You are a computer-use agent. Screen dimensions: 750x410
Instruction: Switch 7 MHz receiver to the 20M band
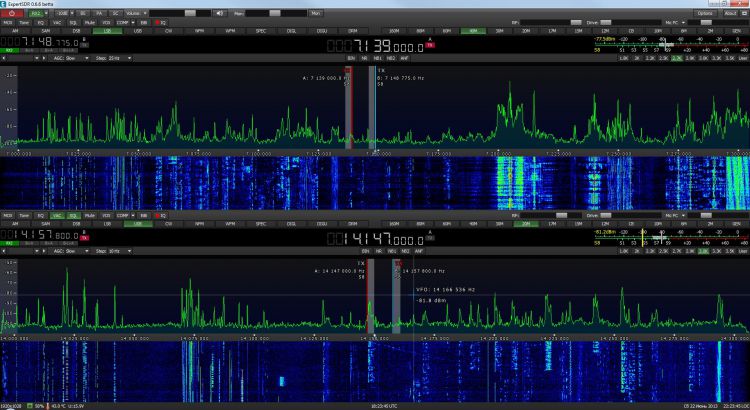526,31
